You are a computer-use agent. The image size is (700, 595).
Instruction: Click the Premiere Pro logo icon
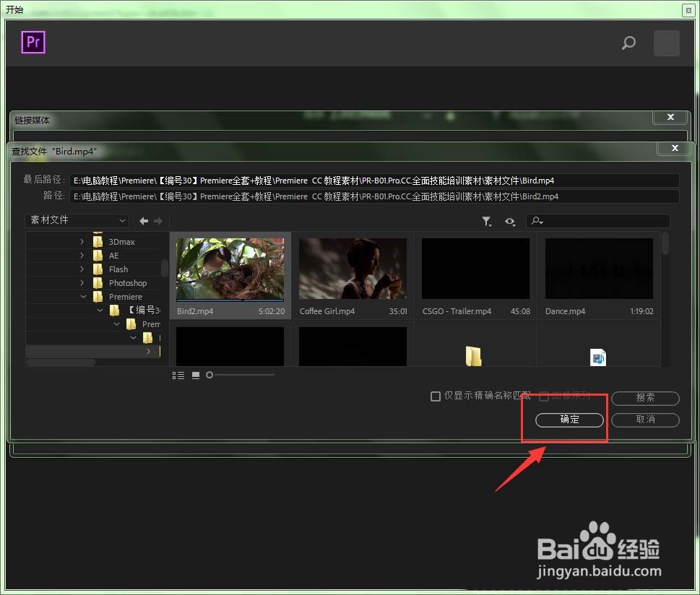tap(33, 43)
